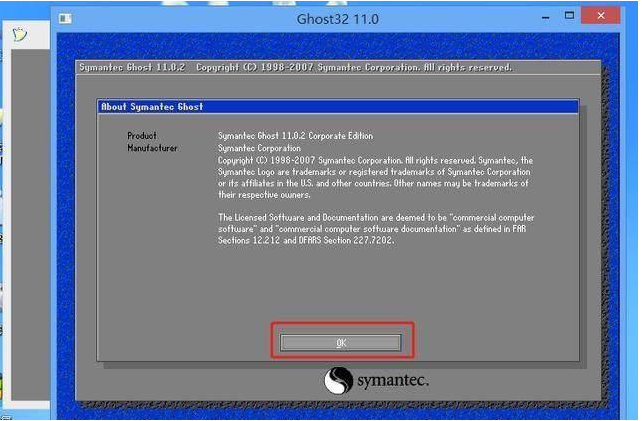Click the Licensed Software and Documentation paragraph
The height and width of the screenshot is (421, 642).
click(x=376, y=229)
